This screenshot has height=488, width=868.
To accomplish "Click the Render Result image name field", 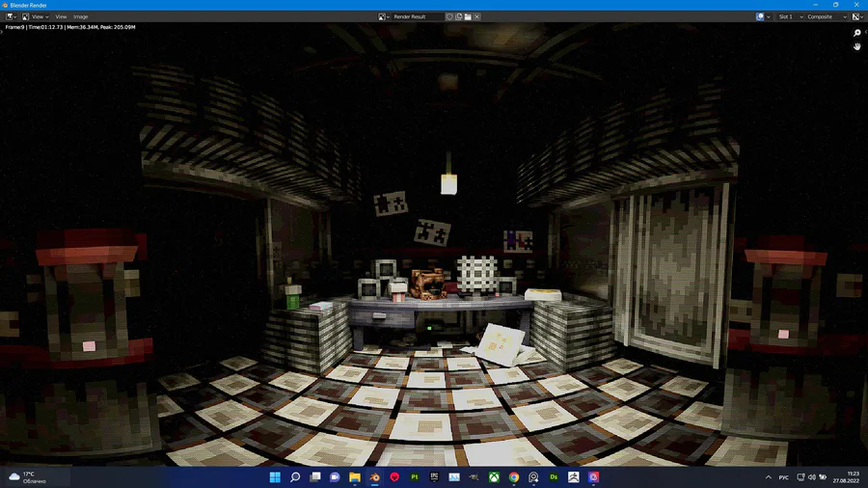I will pos(418,16).
